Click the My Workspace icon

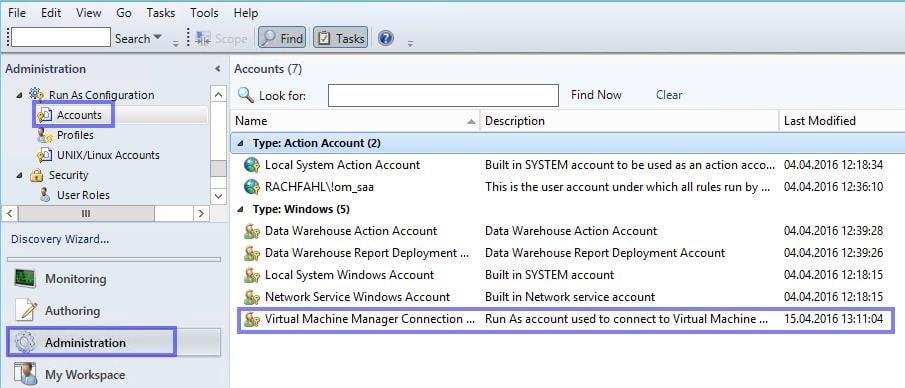(x=25, y=374)
